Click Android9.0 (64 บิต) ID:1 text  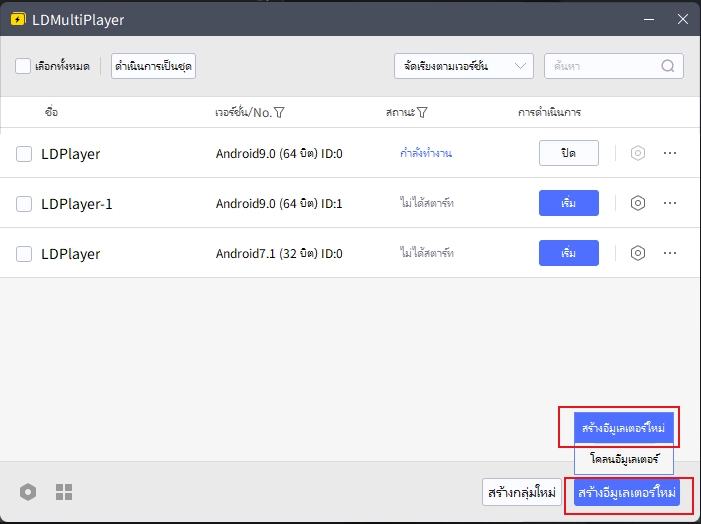pyautogui.click(x=279, y=203)
